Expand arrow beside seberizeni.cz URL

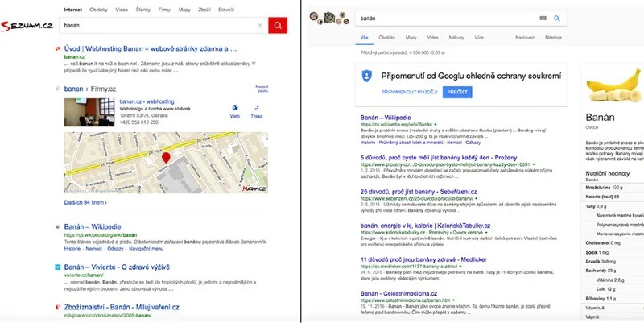[476, 198]
